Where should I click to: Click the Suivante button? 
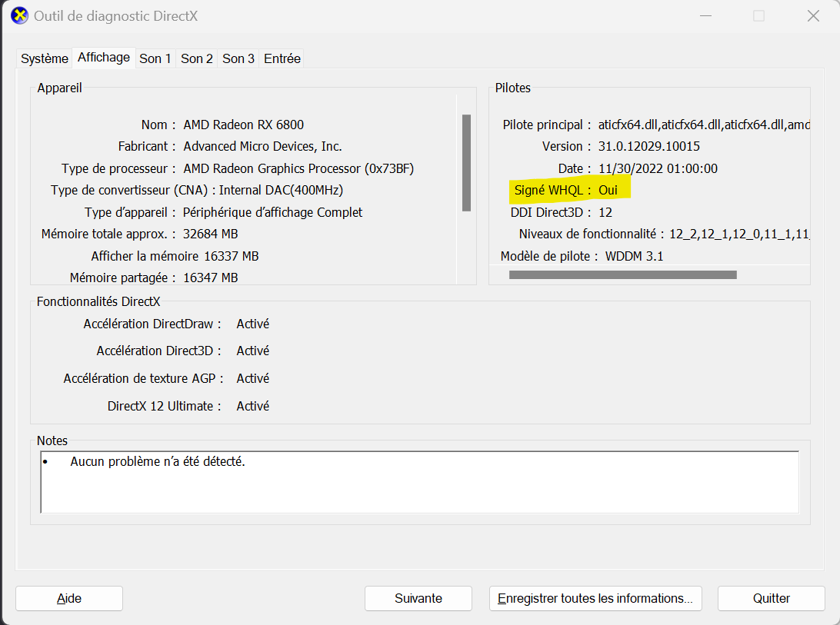pyautogui.click(x=418, y=598)
